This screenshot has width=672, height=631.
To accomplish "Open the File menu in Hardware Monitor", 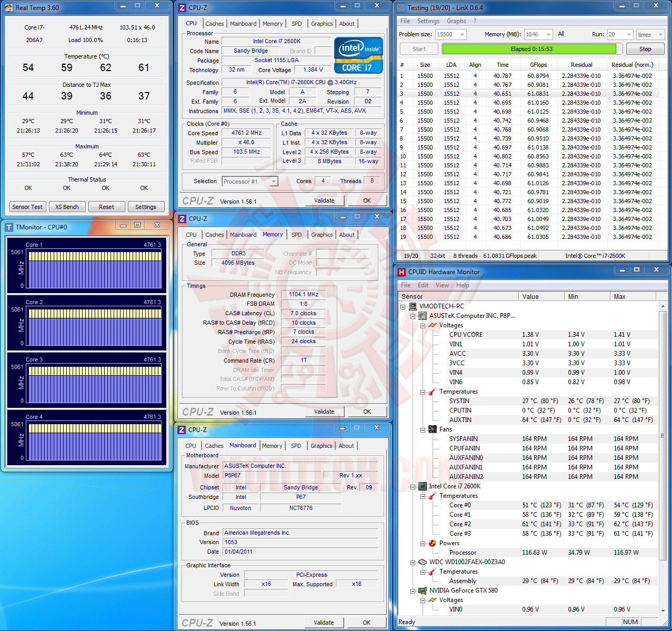I will [x=406, y=285].
